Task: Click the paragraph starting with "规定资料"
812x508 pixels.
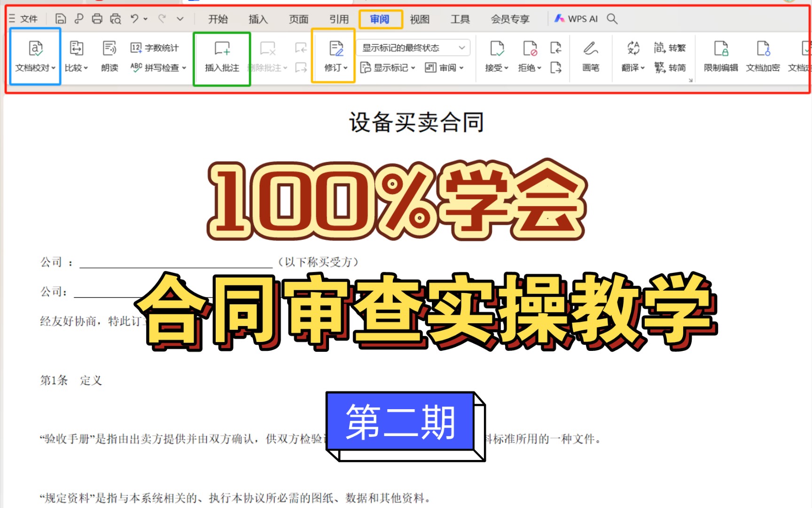Action: [x=235, y=498]
